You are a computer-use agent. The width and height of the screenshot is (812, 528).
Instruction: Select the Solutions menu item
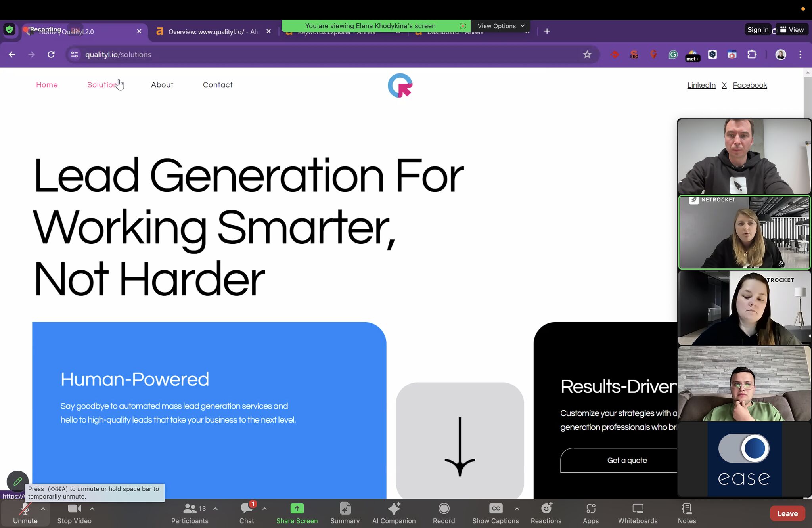pyautogui.click(x=103, y=84)
